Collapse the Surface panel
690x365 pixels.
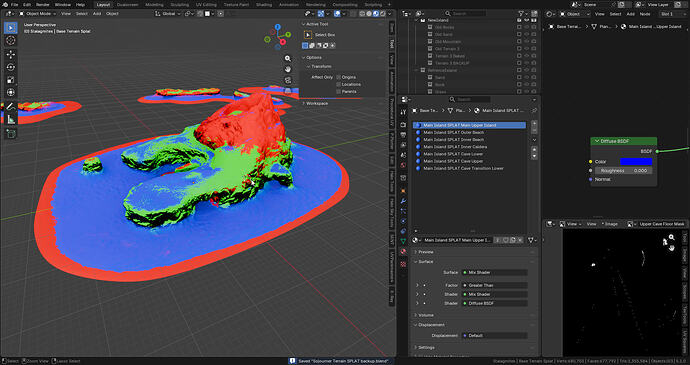416,262
